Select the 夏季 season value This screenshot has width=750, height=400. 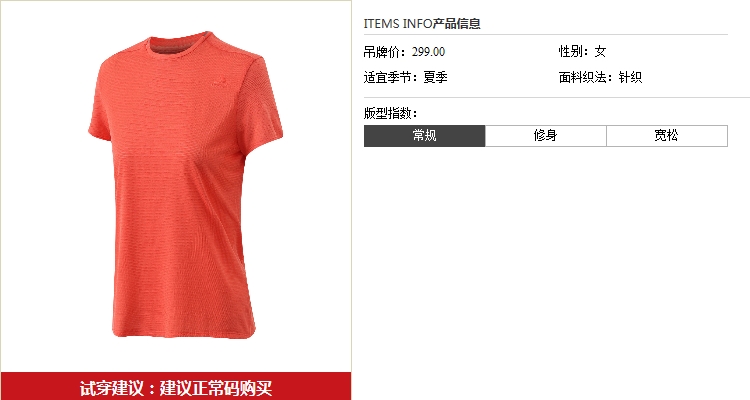pos(435,77)
